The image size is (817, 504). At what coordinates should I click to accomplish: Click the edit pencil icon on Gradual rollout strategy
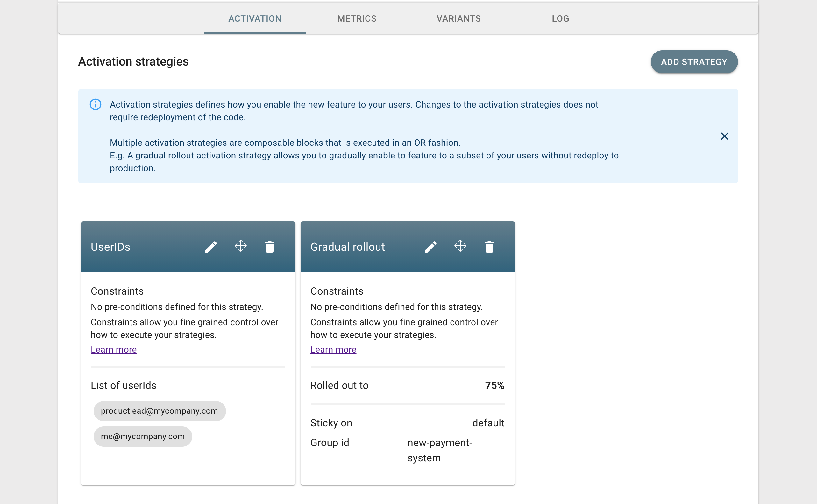pyautogui.click(x=430, y=246)
